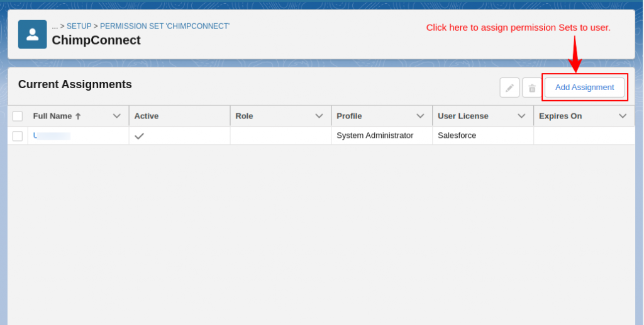644x325 pixels.
Task: Select the System Administrator profile cell
Action: [375, 135]
